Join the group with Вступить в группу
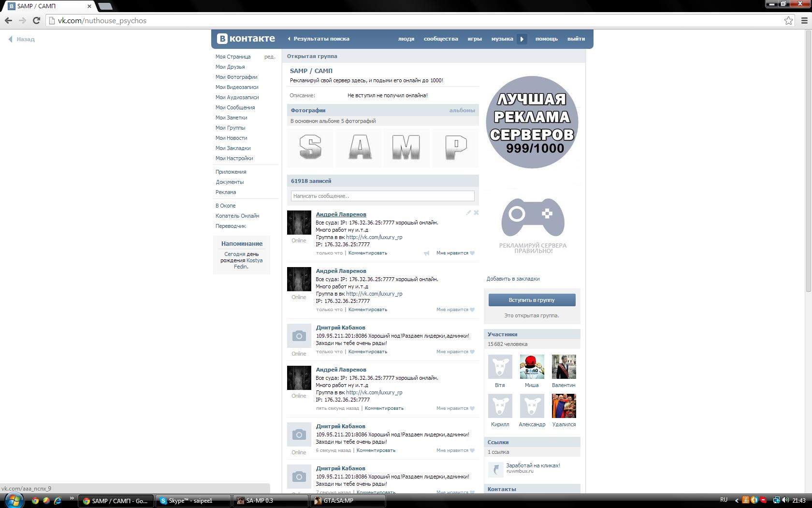812x508 pixels. [532, 300]
